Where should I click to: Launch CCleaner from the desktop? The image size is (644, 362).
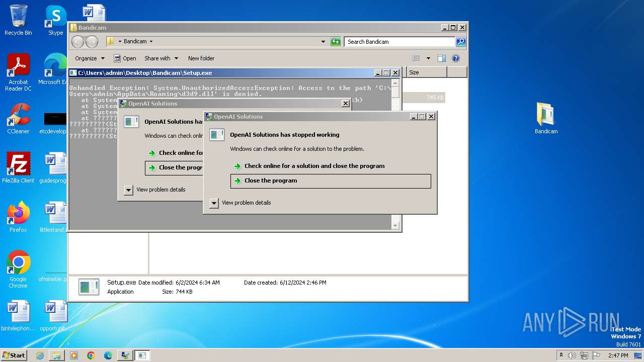click(18, 118)
